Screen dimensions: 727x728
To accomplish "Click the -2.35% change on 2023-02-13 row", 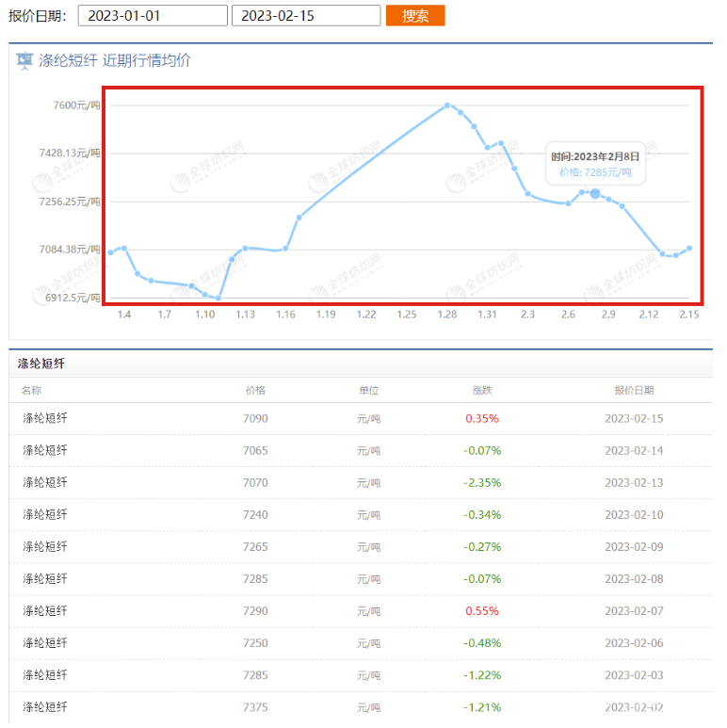I will (x=481, y=482).
